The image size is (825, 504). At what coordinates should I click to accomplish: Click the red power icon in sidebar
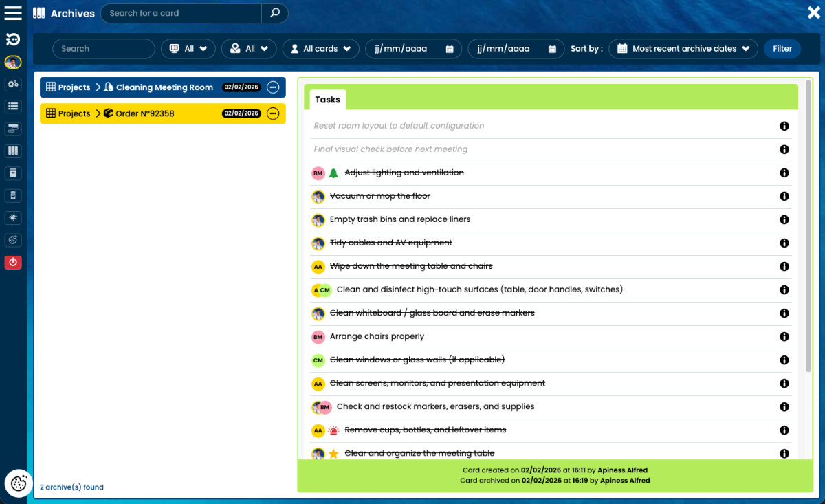pos(13,262)
